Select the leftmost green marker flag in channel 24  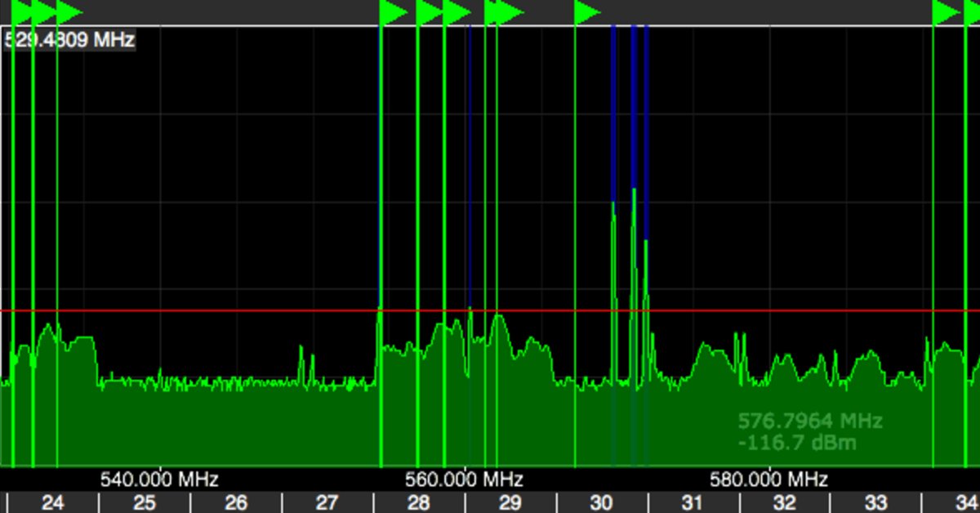[22, 12]
